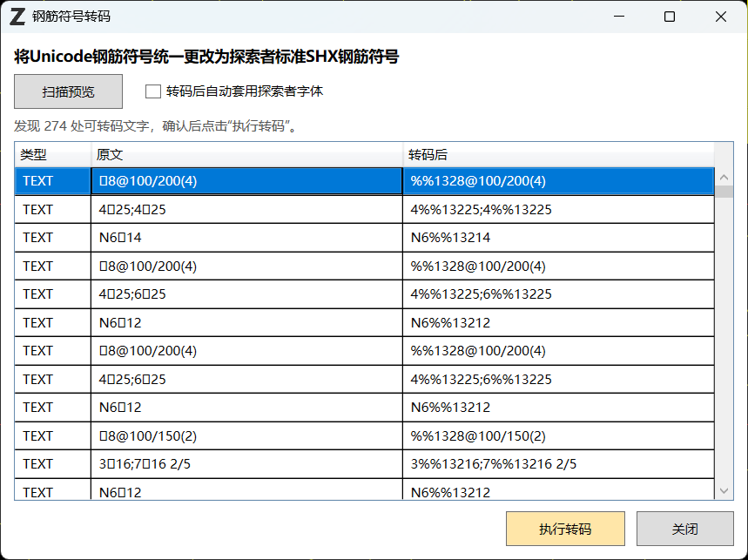Viewport: 748px width, 560px height.
Task: Click the scrollbar up arrow
Action: tap(724, 177)
